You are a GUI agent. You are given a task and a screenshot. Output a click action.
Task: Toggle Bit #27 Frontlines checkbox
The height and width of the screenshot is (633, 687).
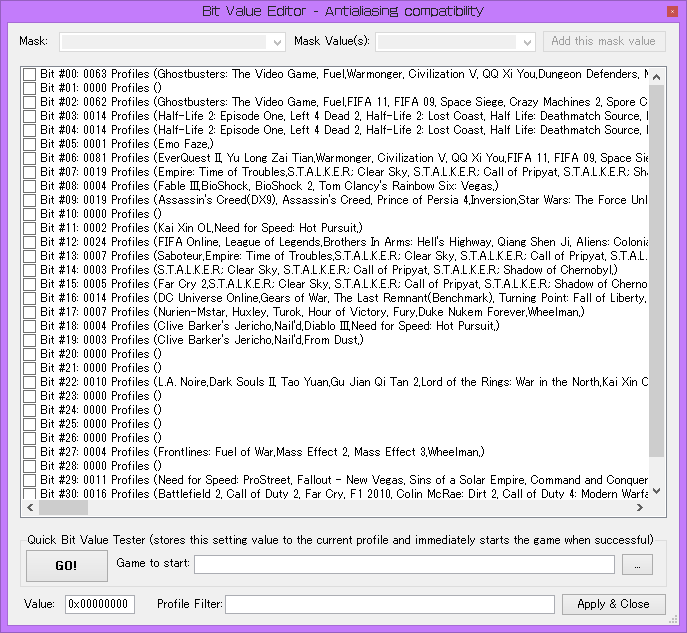click(x=29, y=453)
